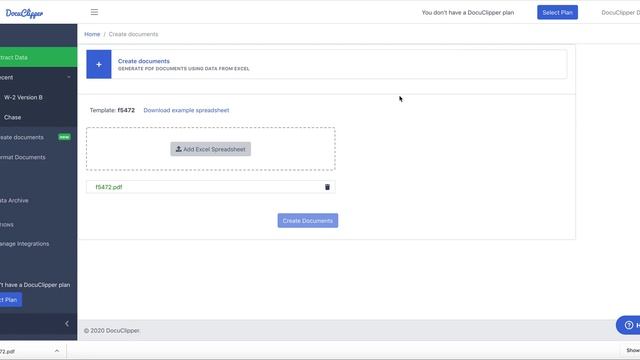Click the dashed spreadsheet drop zone

[211, 149]
